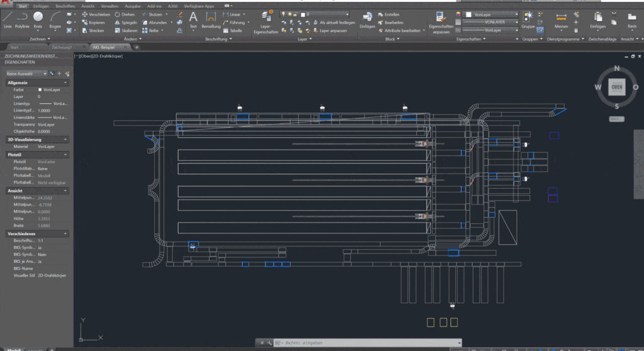This screenshot has width=644, height=351.
Task: Click the [Oben] viewport view control label
Action: point(86,57)
